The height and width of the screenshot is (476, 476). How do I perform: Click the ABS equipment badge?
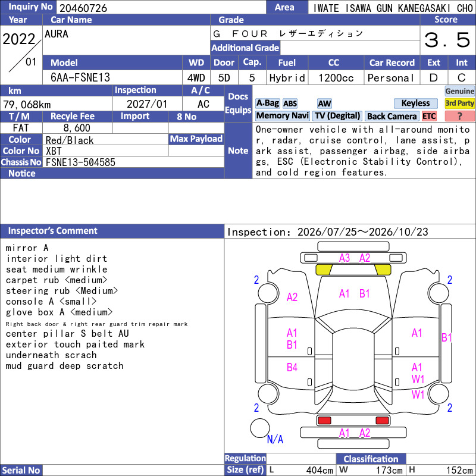(290, 104)
